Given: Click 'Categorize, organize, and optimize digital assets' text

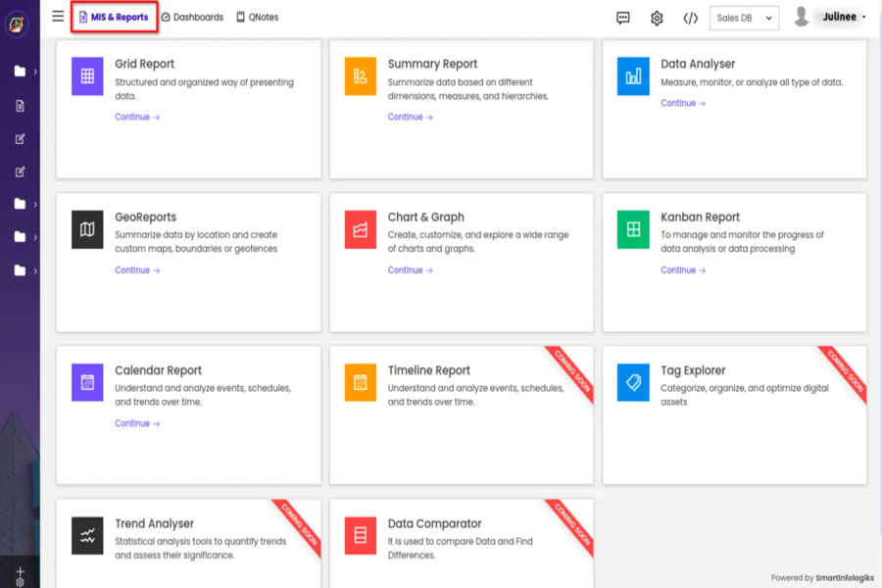Looking at the screenshot, I should (x=744, y=395).
